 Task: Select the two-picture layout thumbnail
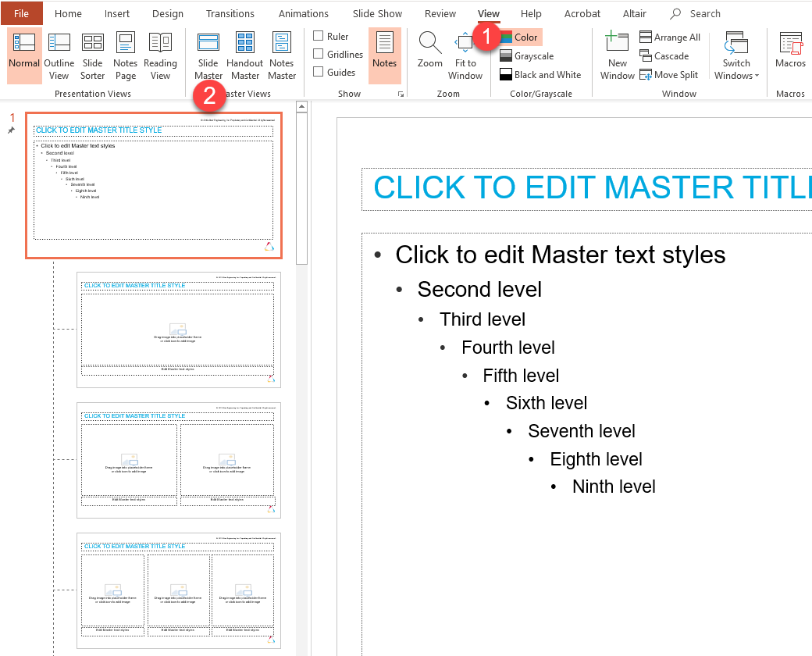179,460
